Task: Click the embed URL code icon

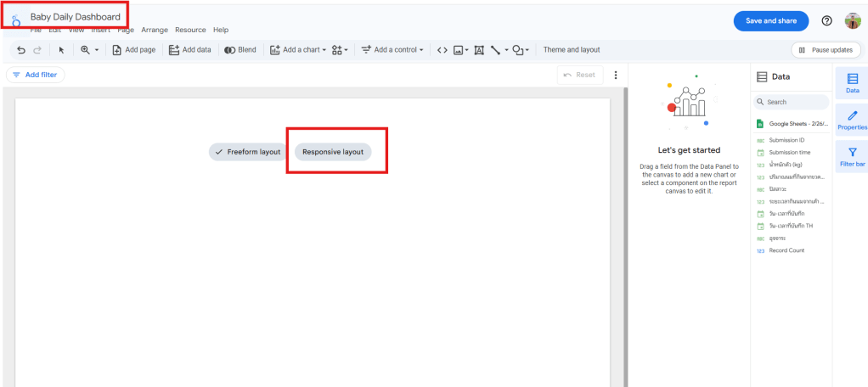Action: [442, 50]
